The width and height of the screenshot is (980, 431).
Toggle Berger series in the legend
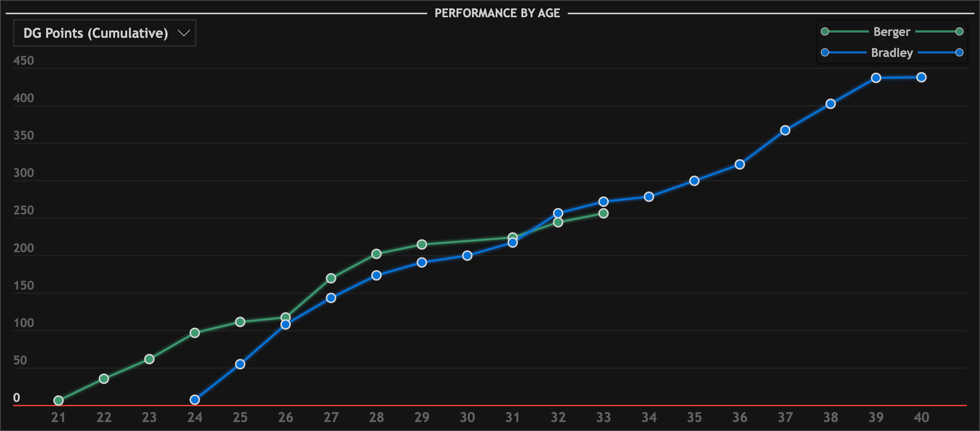point(891,31)
